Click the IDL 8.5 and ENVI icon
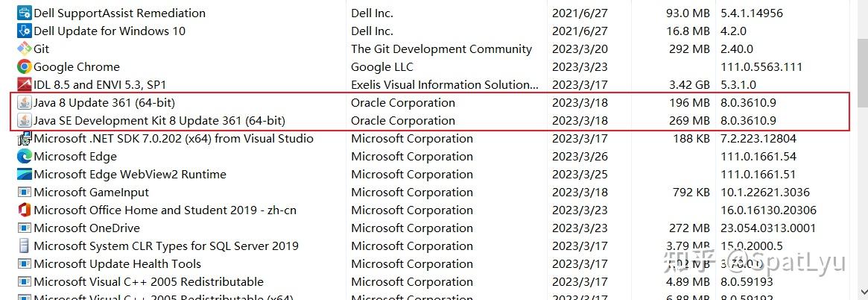Viewport: 868px width, 300px height. click(24, 84)
